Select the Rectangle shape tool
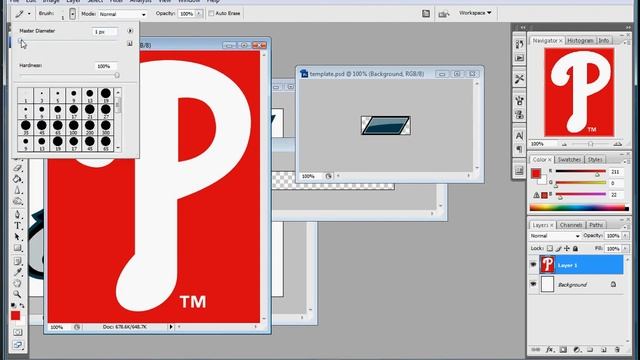Image resolution: width=640 pixels, height=360 pixels. pyautogui.click(x=17, y=247)
